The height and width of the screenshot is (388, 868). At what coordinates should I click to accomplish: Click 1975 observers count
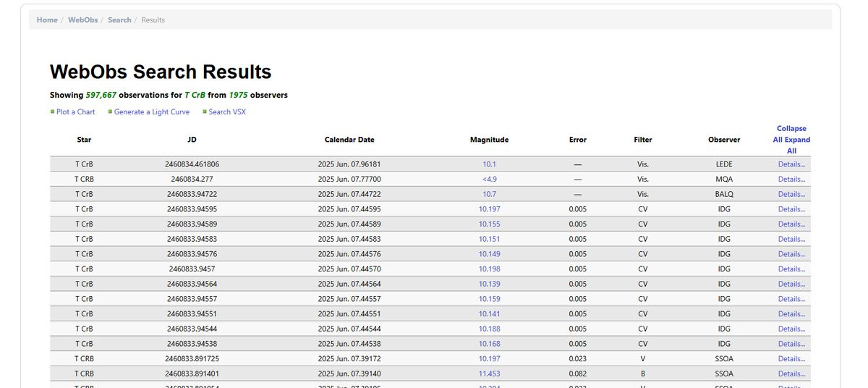click(238, 95)
